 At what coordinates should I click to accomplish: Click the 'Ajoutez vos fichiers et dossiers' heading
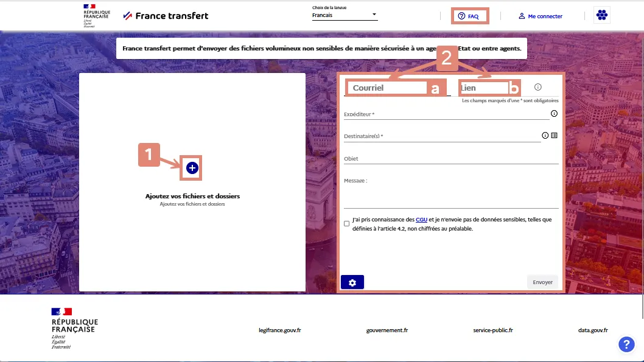tap(192, 196)
